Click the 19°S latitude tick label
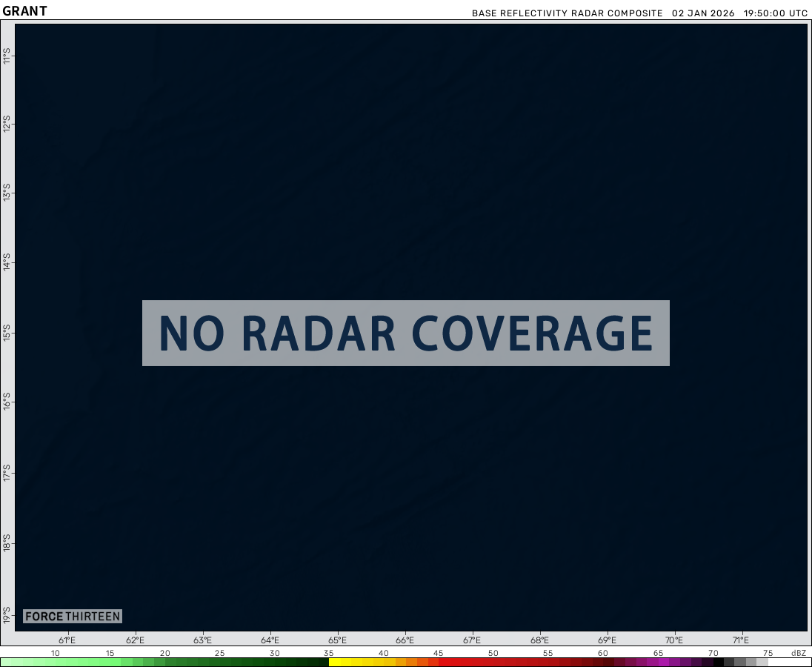The width and height of the screenshot is (812, 667). tap(7, 615)
